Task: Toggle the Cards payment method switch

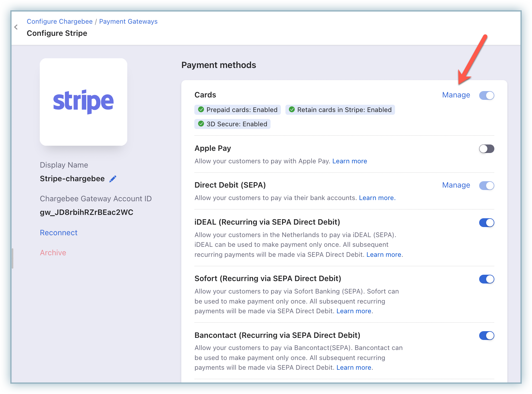Action: (486, 95)
